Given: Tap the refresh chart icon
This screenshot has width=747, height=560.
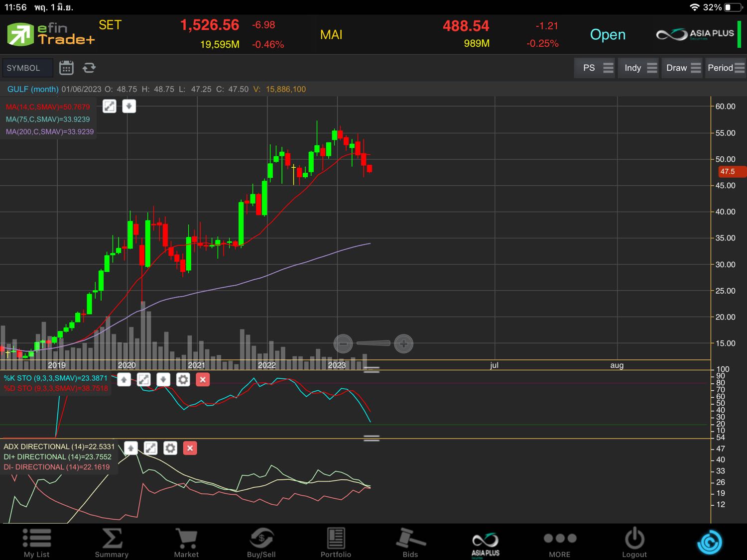Looking at the screenshot, I should (89, 68).
